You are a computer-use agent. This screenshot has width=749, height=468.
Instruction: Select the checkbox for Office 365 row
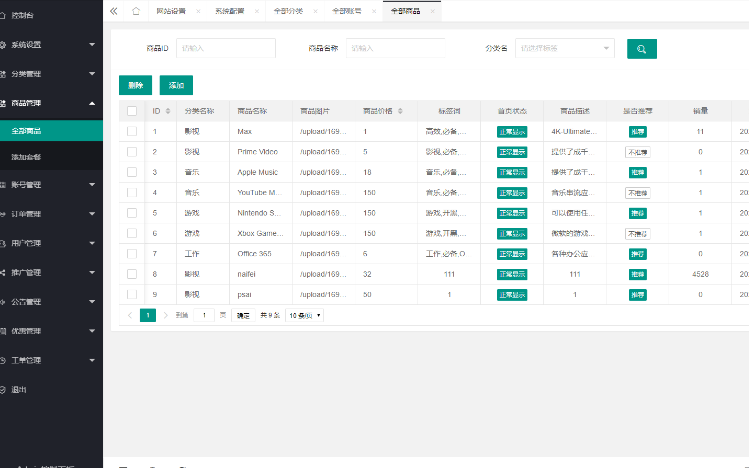(132, 253)
